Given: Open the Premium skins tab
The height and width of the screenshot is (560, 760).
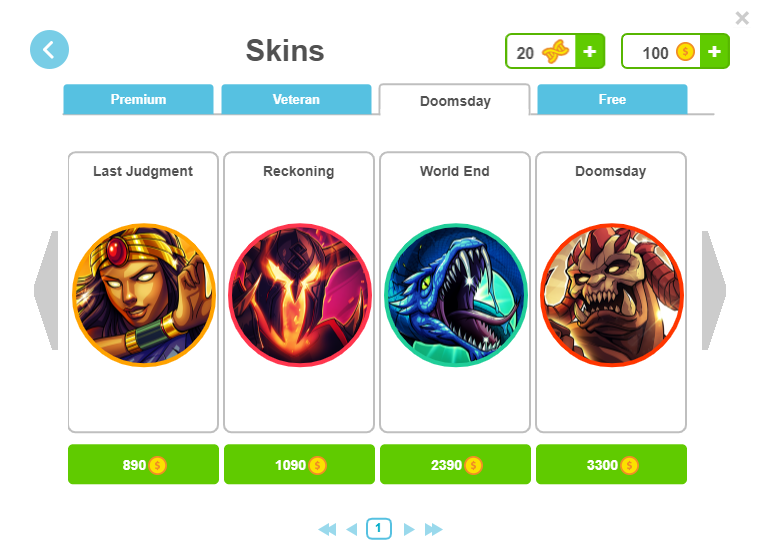Looking at the screenshot, I should 138,99.
